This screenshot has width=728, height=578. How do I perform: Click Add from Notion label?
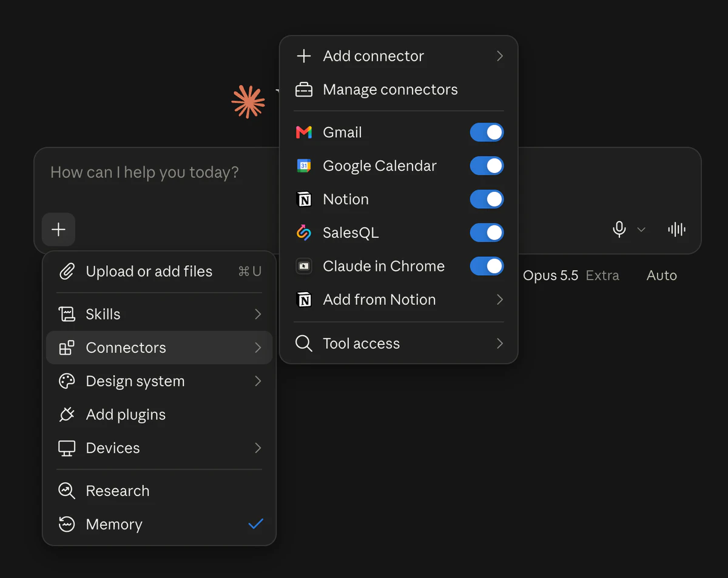pos(379,299)
